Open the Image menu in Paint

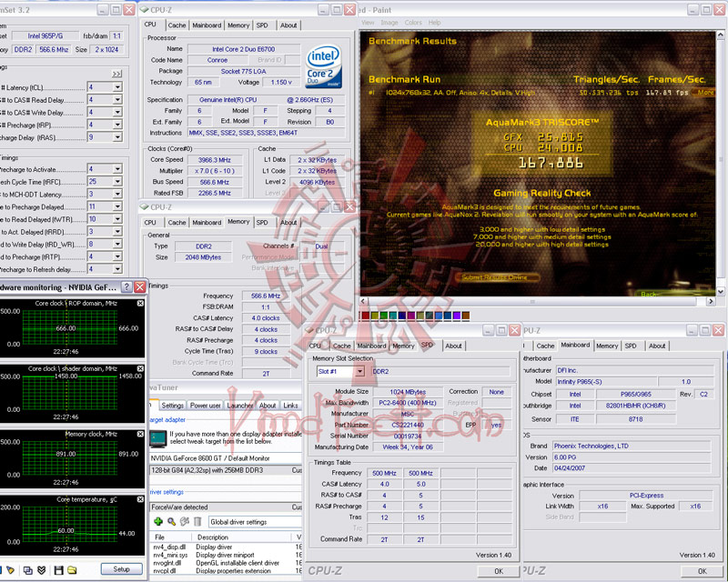pyautogui.click(x=389, y=22)
